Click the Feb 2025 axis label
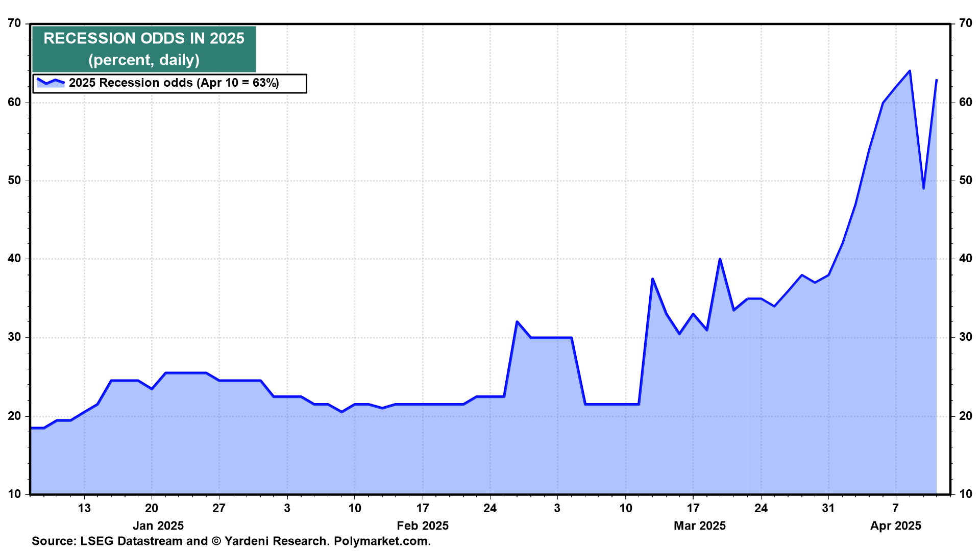This screenshot has height=551, width=980. 423,525
